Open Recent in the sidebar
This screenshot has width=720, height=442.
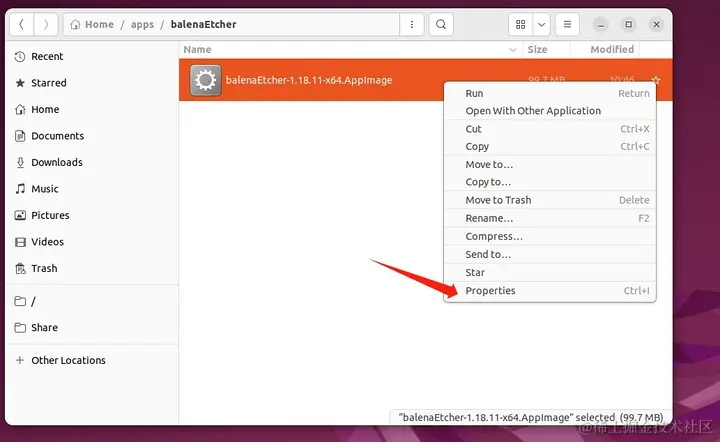[92, 56]
